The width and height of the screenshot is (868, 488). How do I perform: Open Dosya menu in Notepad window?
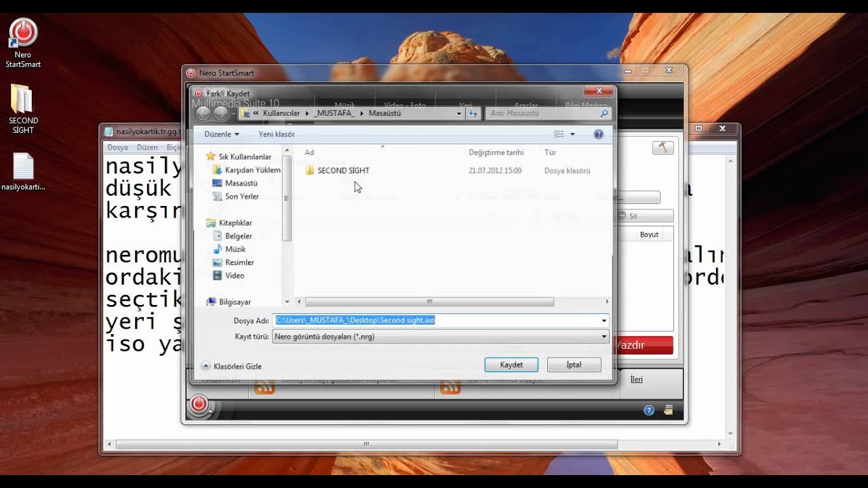117,147
